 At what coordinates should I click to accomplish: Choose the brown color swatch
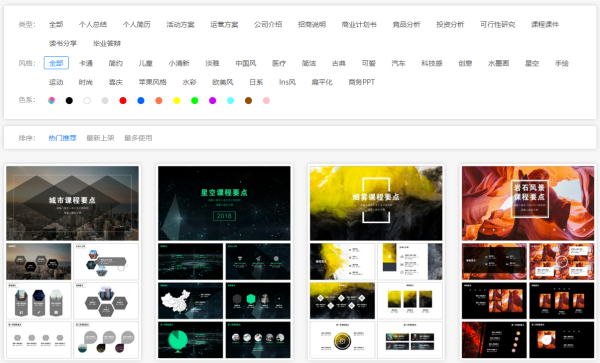tap(248, 101)
